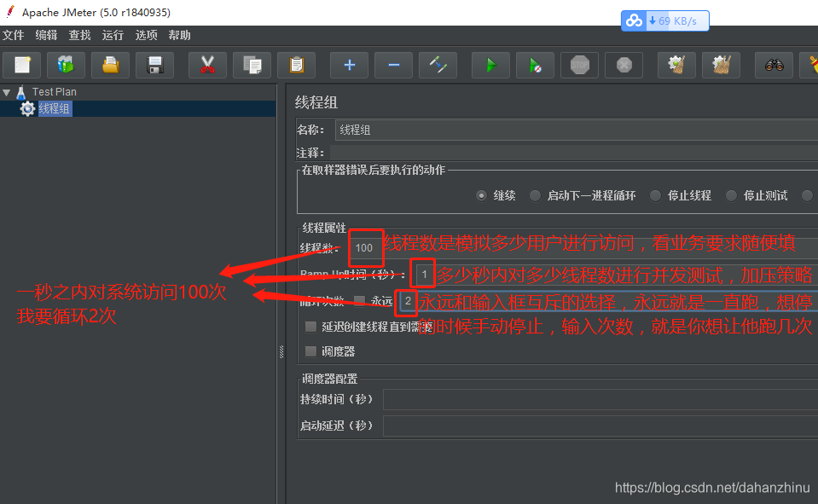Click the Paste clipboard icon
This screenshot has height=504, width=818.
(296, 65)
